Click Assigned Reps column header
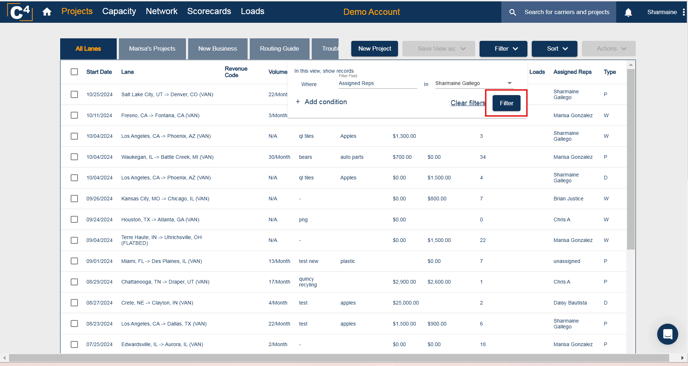 tap(572, 72)
